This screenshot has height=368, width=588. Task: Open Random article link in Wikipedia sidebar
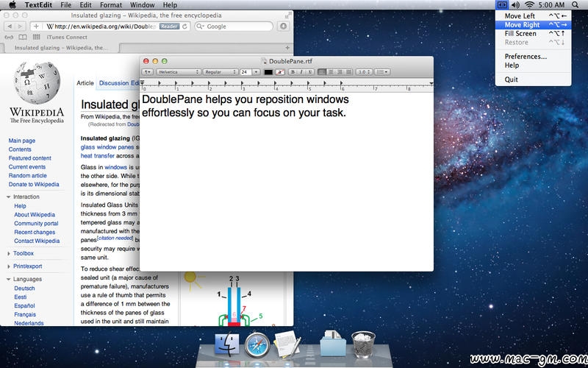27,175
